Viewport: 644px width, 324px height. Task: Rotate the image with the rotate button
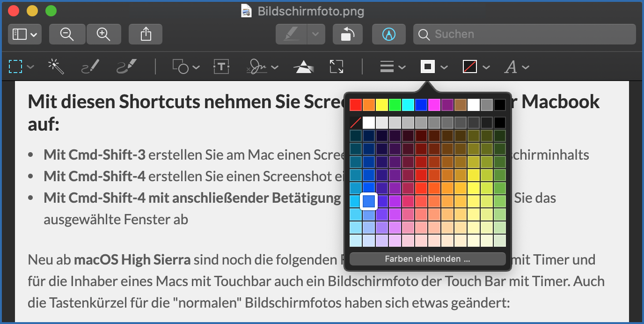click(347, 34)
